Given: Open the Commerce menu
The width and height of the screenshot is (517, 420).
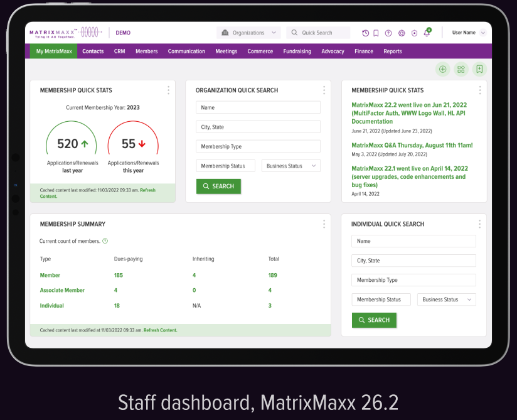Looking at the screenshot, I should coord(260,51).
